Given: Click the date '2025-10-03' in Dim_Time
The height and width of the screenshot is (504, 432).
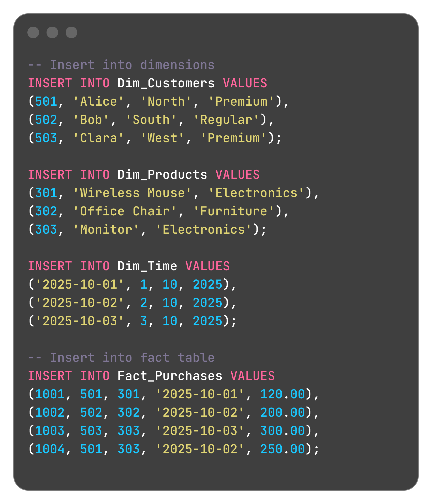Looking at the screenshot, I should pos(80,321).
